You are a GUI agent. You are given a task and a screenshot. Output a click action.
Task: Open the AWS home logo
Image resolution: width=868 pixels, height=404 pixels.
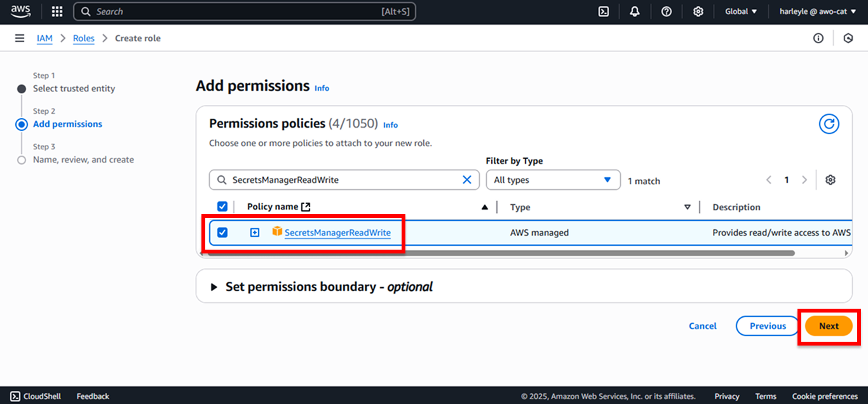(x=21, y=11)
